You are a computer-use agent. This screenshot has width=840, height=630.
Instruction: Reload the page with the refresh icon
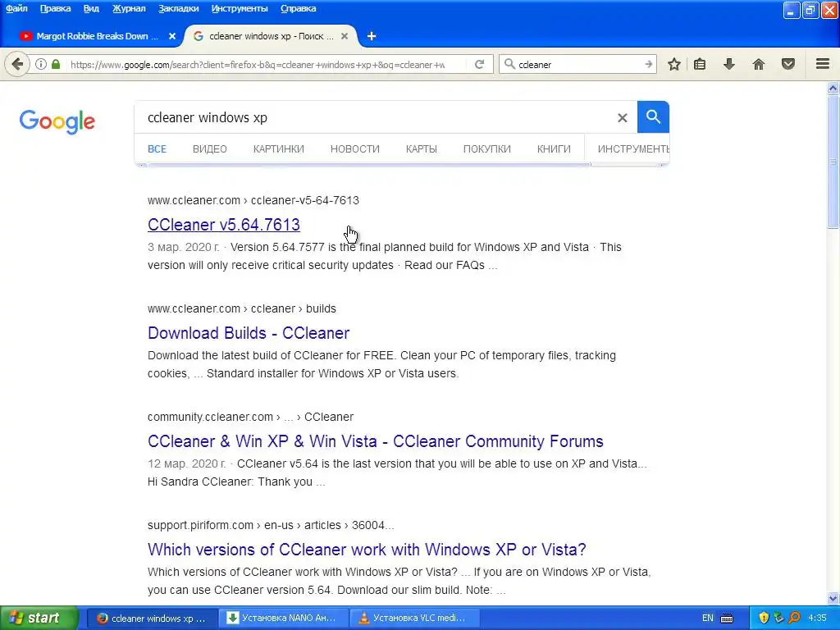tap(479, 64)
